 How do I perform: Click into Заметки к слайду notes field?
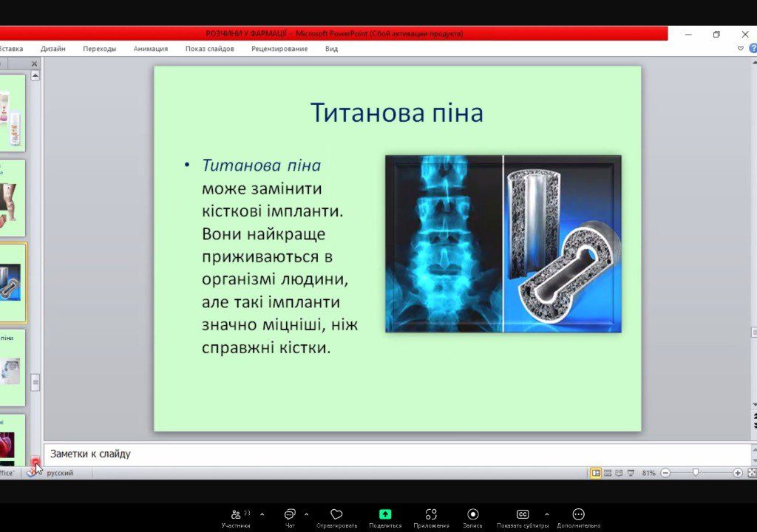397,454
